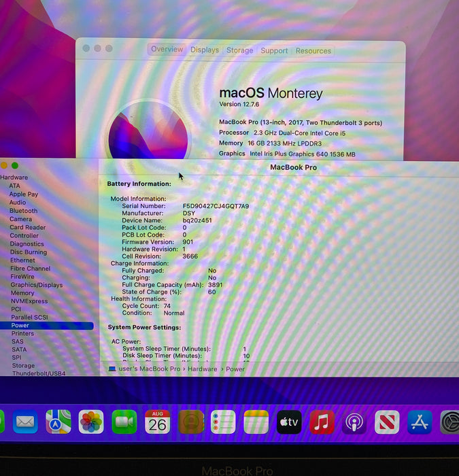Screen dimensions: 459x476
Task: Open Notes from the Dock
Action: [x=256, y=422]
